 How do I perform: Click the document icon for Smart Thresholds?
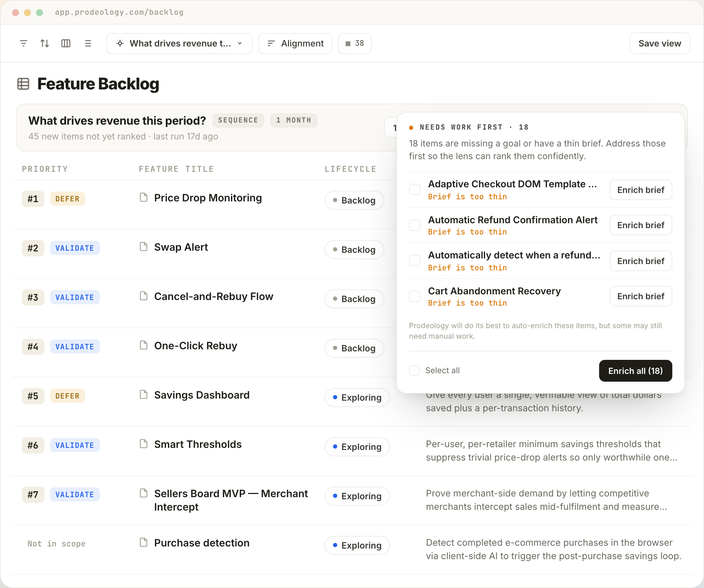coord(144,444)
